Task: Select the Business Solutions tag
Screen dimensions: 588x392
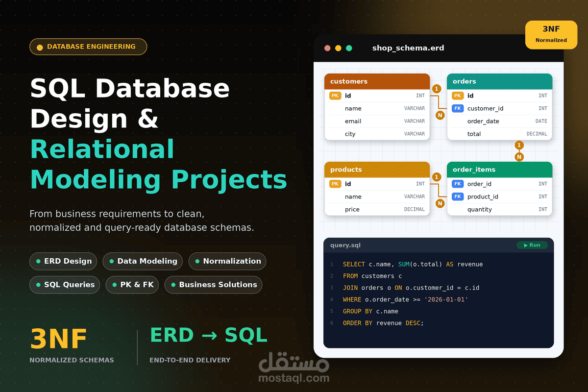Action: tap(213, 285)
